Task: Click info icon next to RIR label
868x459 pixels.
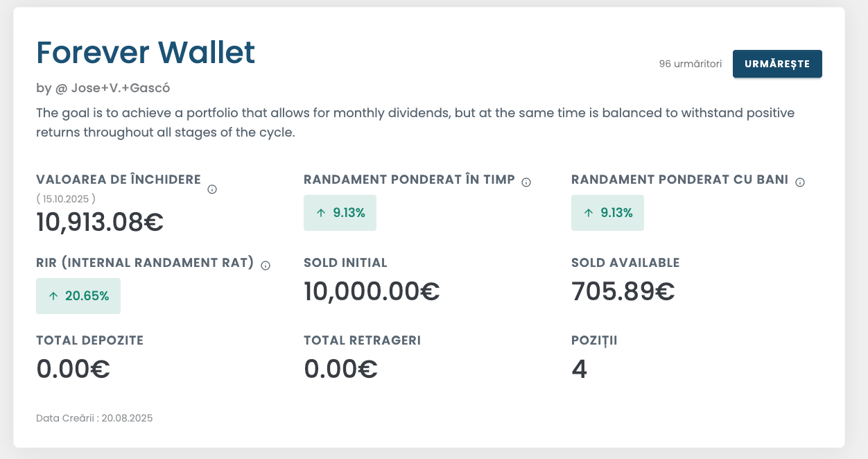Action: click(266, 265)
